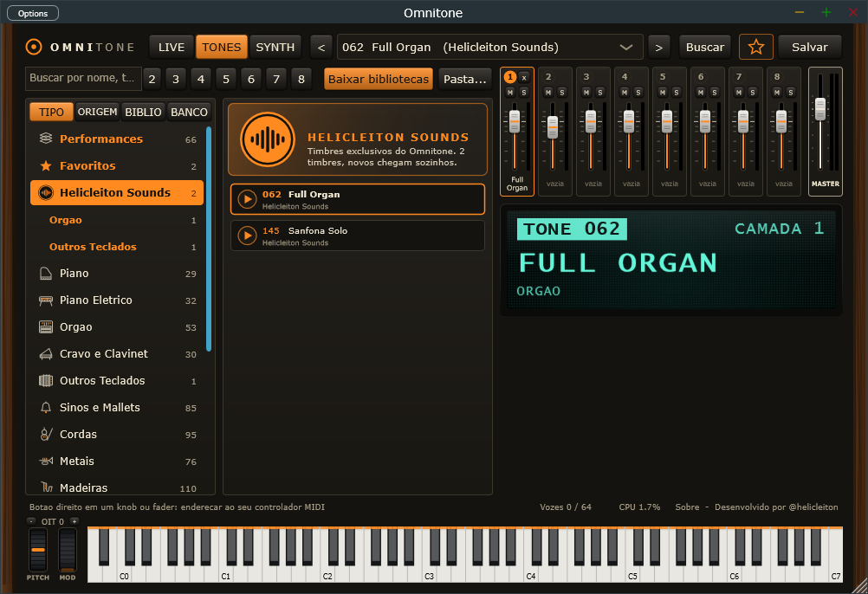This screenshot has width=868, height=594.
Task: Increase octave with plus button
Action: tap(74, 521)
